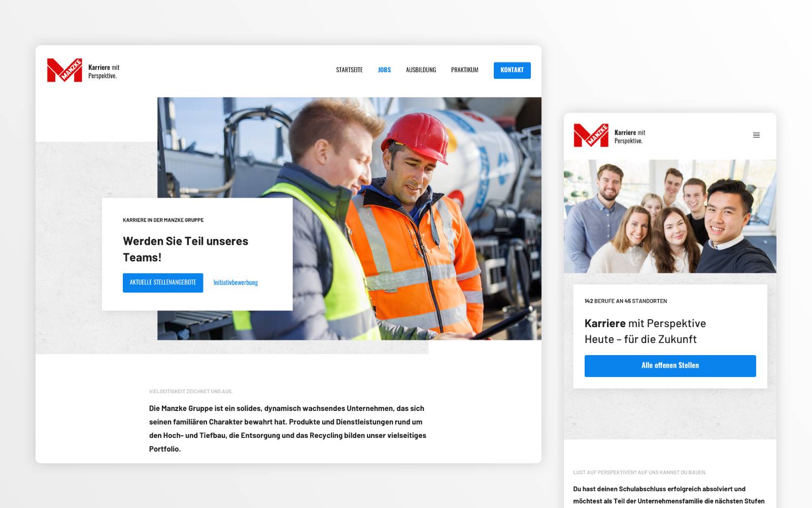Follow the Initiativbewerbung link
812x508 pixels.
pos(235,282)
